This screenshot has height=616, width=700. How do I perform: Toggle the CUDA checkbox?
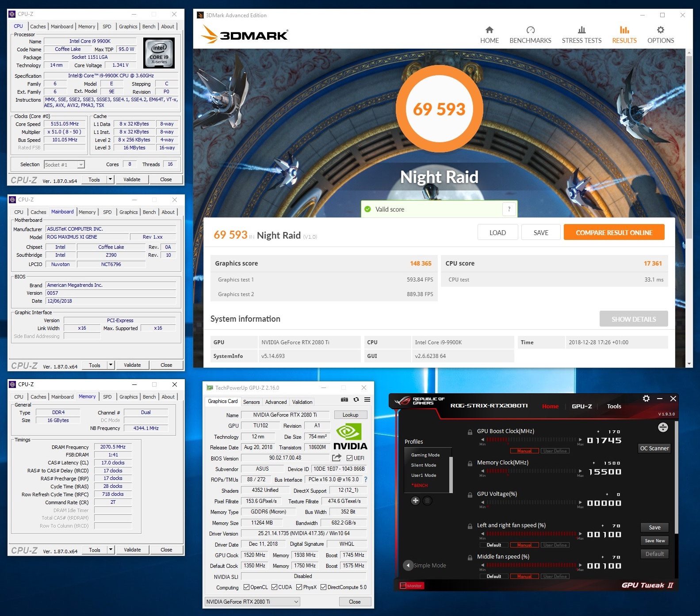pyautogui.click(x=274, y=587)
